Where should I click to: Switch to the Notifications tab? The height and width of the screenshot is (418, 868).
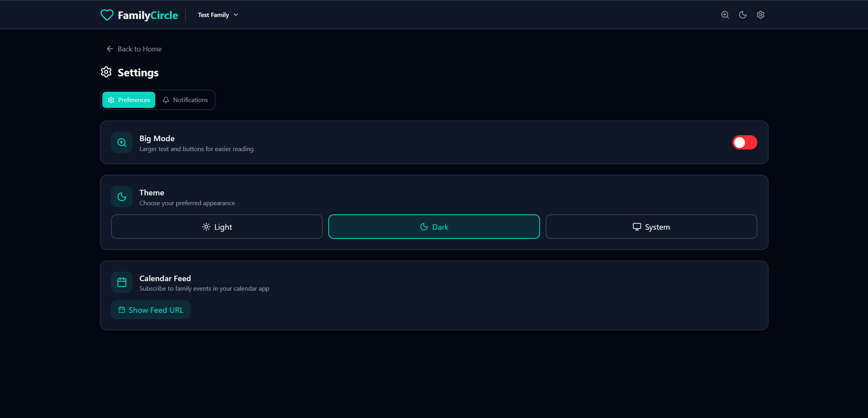tap(185, 100)
